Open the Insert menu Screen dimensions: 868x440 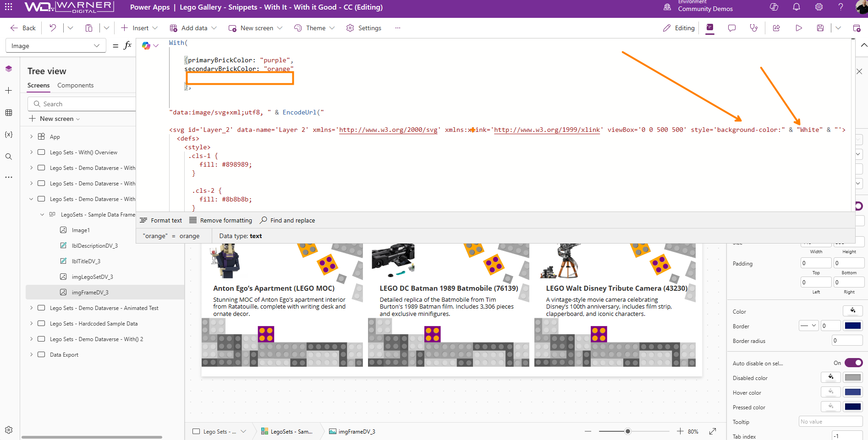[x=139, y=28]
